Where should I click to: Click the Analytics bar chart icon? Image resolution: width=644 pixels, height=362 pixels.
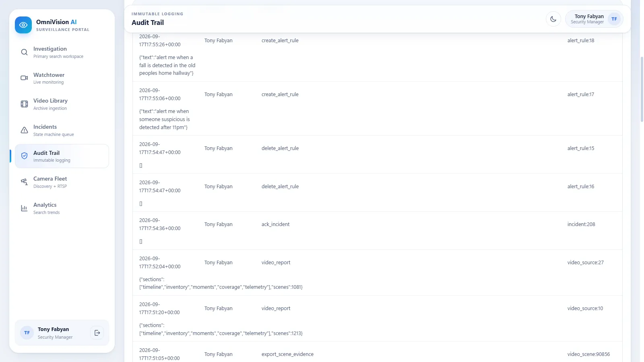point(24,208)
